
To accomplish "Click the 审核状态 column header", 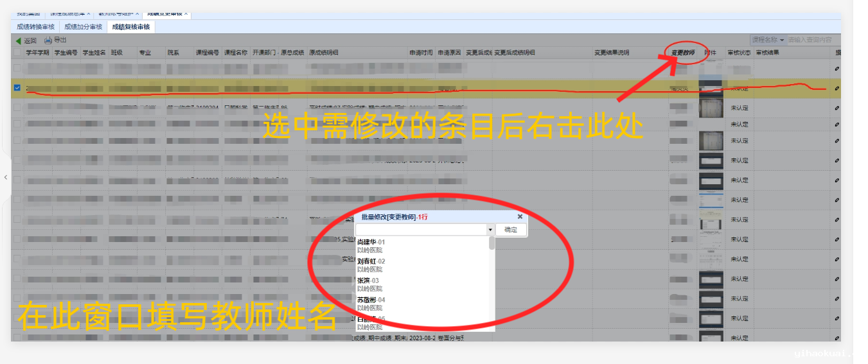I will (740, 53).
